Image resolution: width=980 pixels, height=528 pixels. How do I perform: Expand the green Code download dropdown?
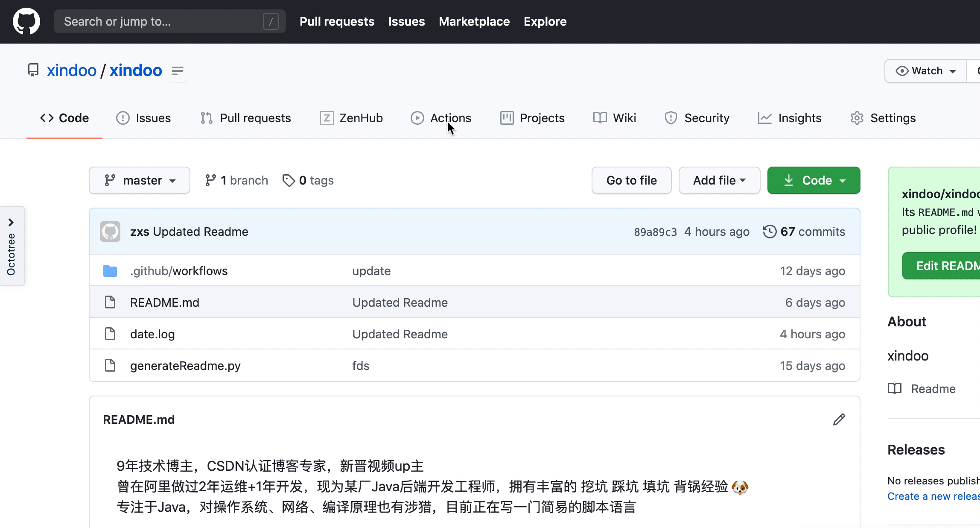[x=814, y=180]
